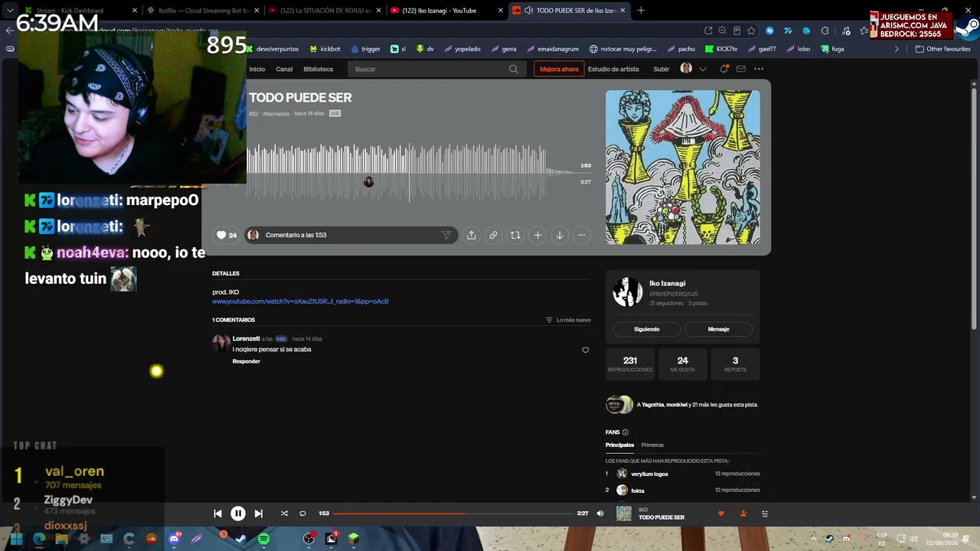
Task: Pause the playing track
Action: [238, 514]
